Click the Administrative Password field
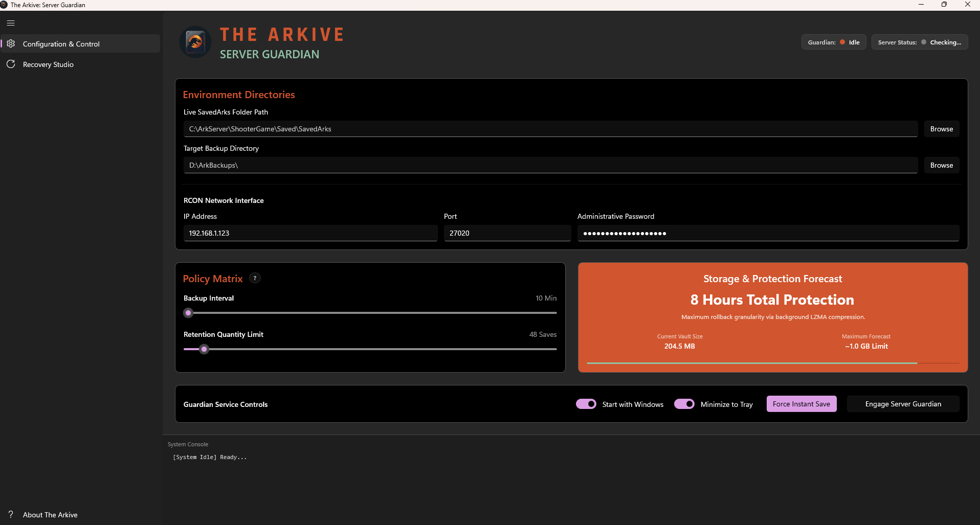The image size is (980, 525). point(768,233)
